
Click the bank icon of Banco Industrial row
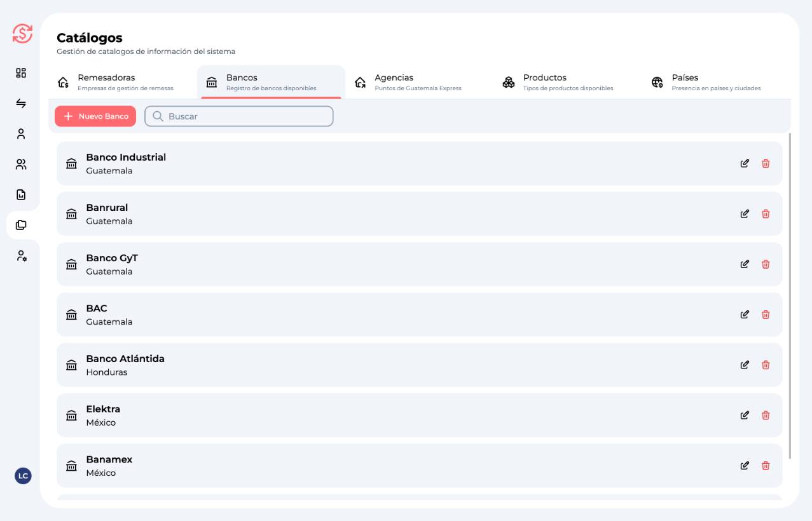tap(71, 164)
